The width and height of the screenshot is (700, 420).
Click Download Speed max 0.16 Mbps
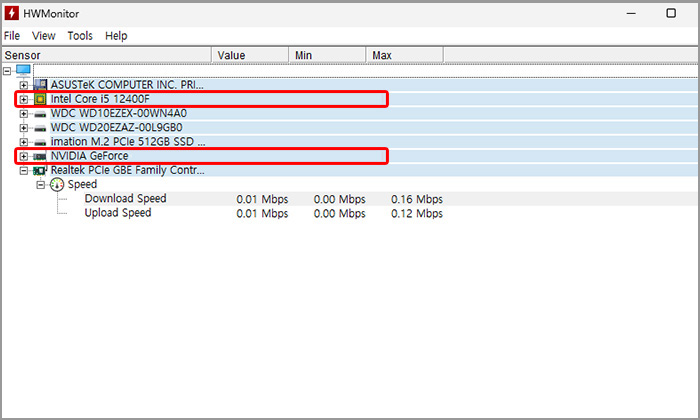pyautogui.click(x=417, y=199)
